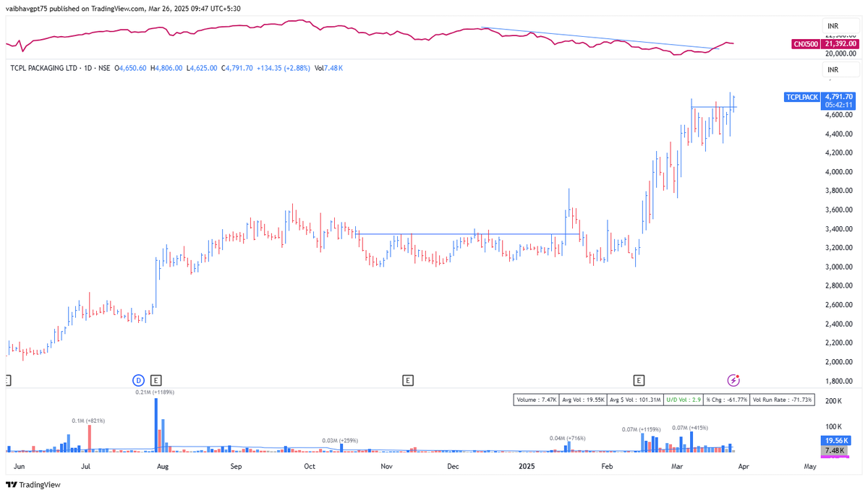Select the August earnings "E" marker
This screenshot has height=495, width=868.
[156, 379]
